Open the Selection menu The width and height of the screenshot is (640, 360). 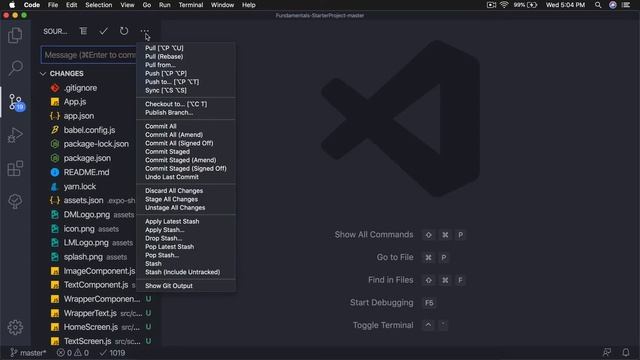pyautogui.click(x=99, y=5)
